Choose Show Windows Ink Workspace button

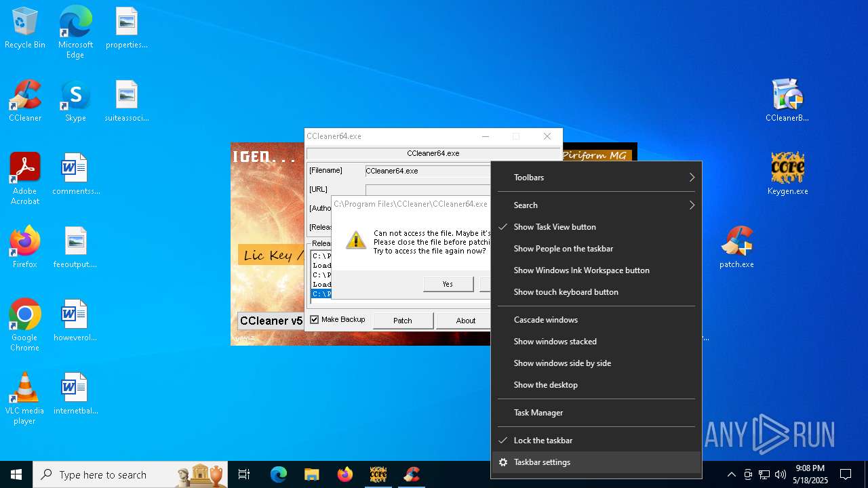(x=597, y=270)
